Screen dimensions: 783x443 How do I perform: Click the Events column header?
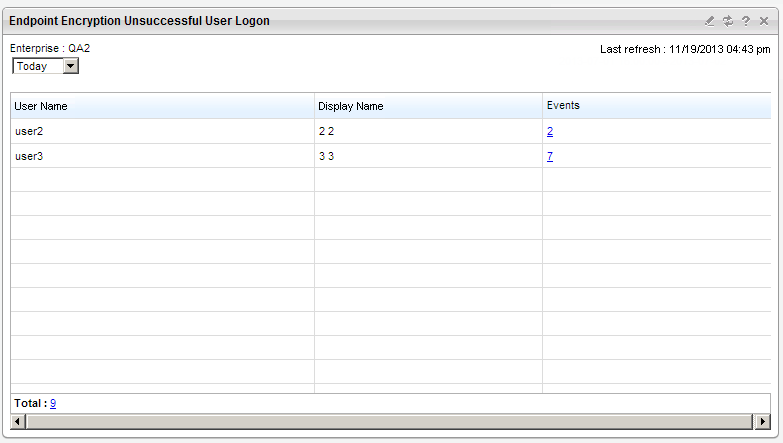563,105
